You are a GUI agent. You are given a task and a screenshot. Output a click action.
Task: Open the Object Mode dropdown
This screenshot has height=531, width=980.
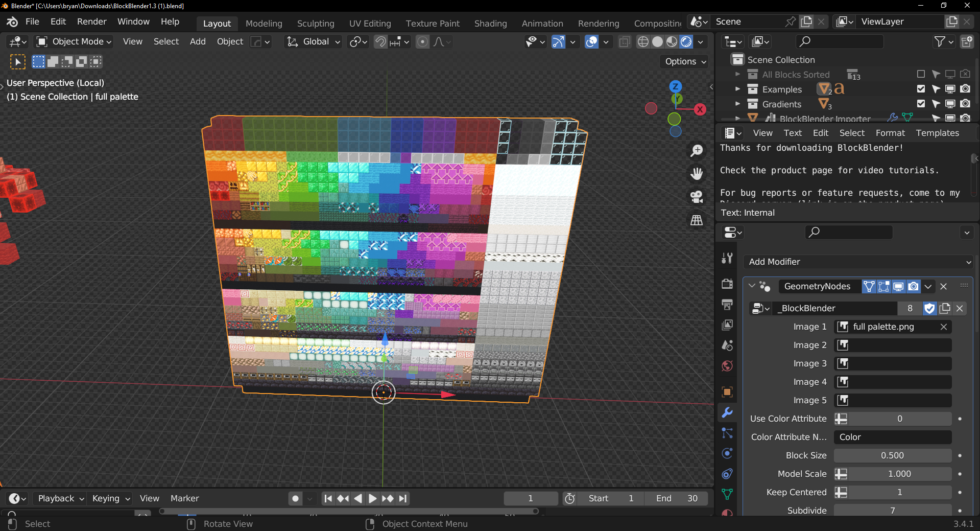[x=73, y=41]
